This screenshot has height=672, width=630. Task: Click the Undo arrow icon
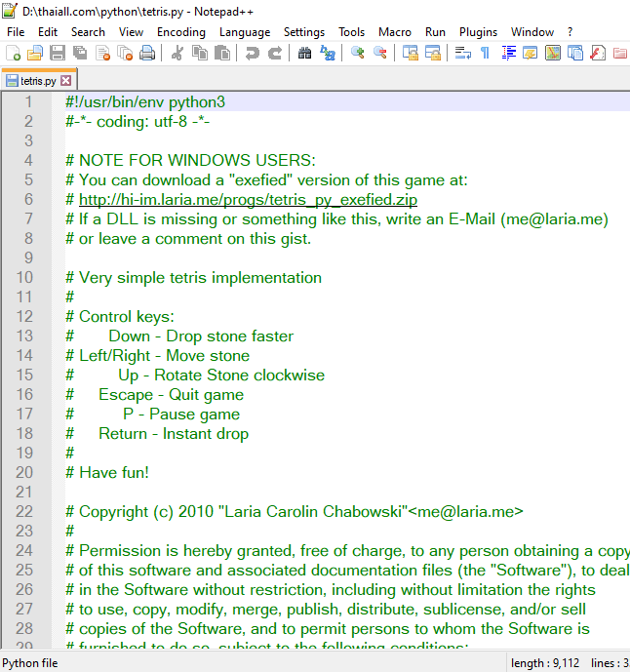tap(253, 53)
